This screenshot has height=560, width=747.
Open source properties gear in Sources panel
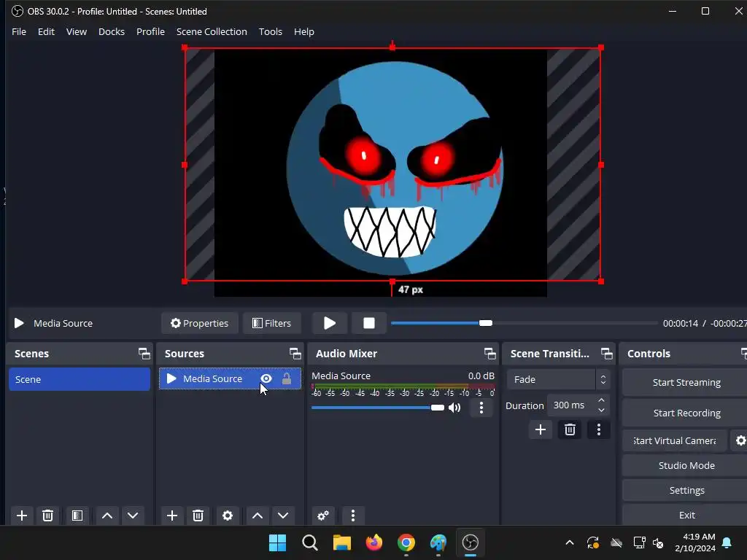(228, 516)
